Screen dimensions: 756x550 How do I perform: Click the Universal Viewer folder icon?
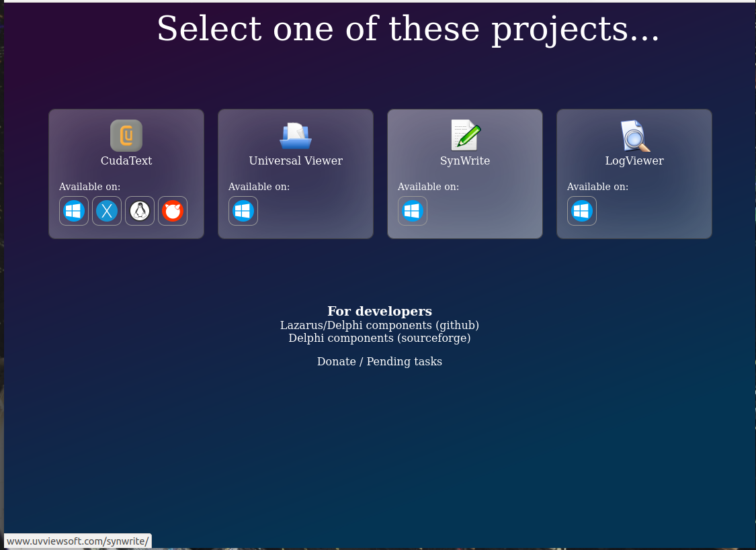296,136
